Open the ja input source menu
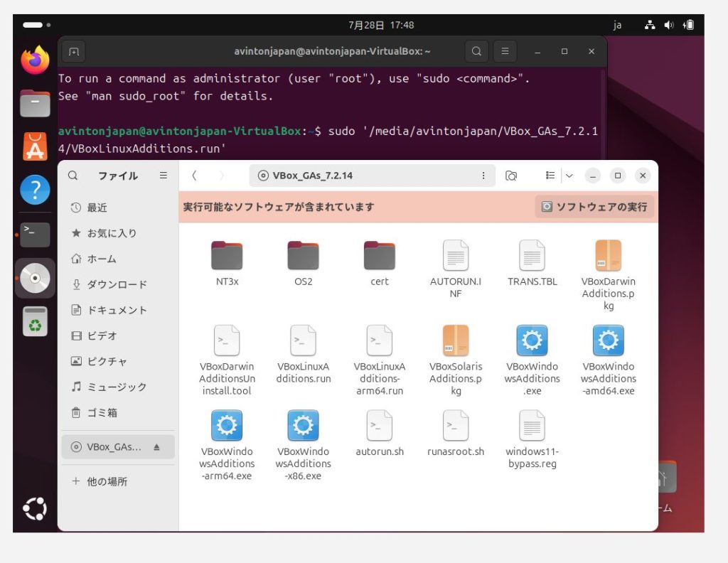The height and width of the screenshot is (563, 728). (617, 25)
